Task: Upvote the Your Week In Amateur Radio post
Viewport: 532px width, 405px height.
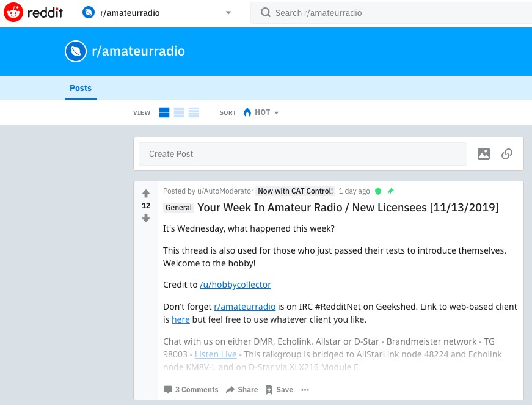Action: point(146,193)
